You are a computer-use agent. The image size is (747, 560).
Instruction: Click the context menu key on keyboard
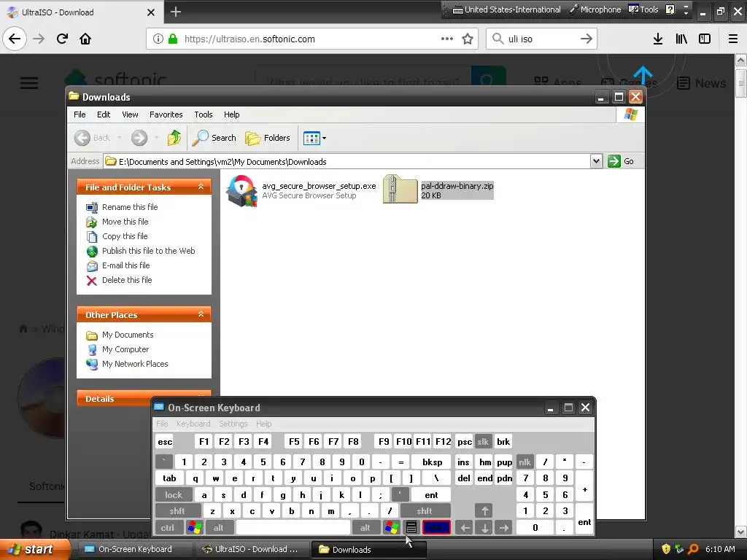(411, 528)
